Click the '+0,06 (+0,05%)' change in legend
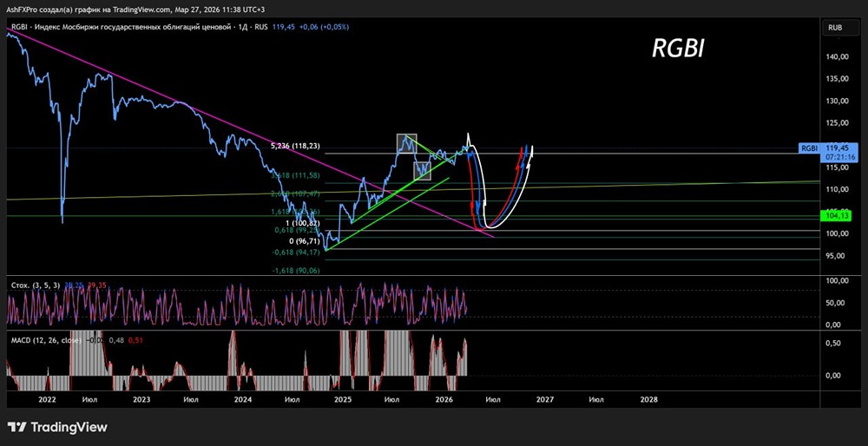This screenshot has width=868, height=446. coord(325,27)
